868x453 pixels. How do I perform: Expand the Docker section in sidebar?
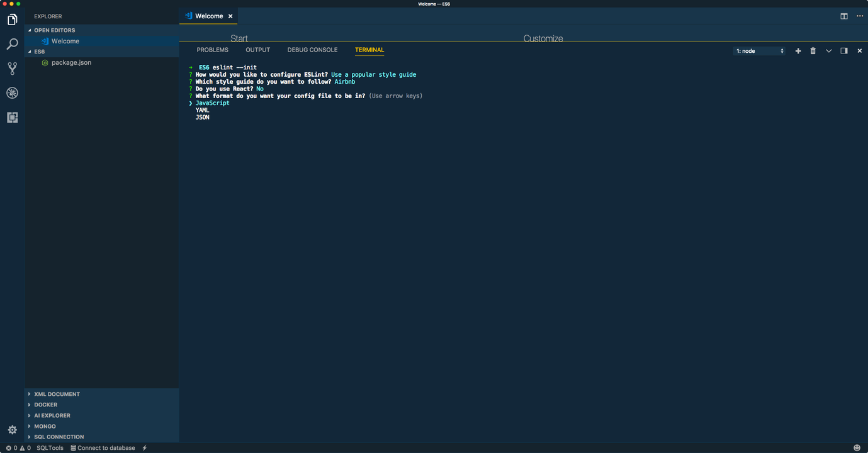coord(44,405)
